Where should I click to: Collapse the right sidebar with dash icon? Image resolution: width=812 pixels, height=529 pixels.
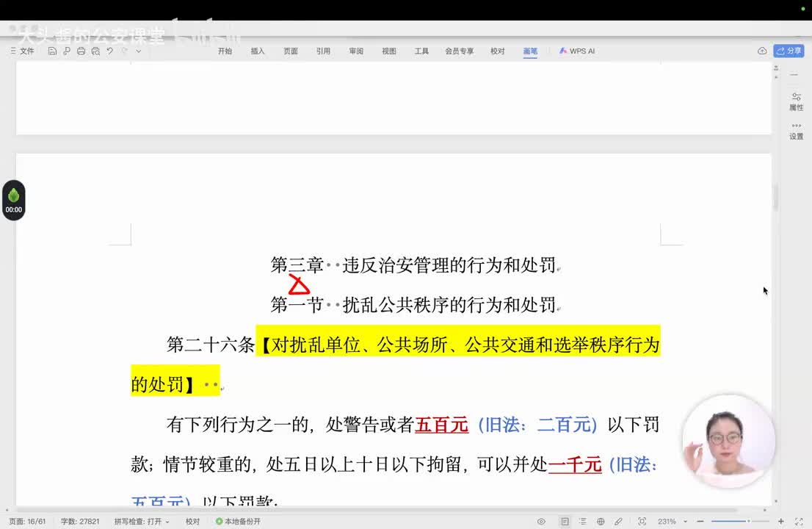click(794, 75)
